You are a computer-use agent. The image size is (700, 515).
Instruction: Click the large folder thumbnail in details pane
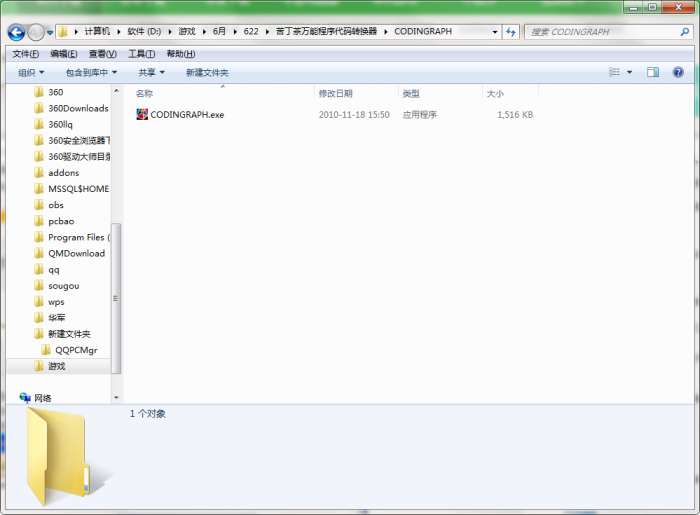pyautogui.click(x=67, y=457)
